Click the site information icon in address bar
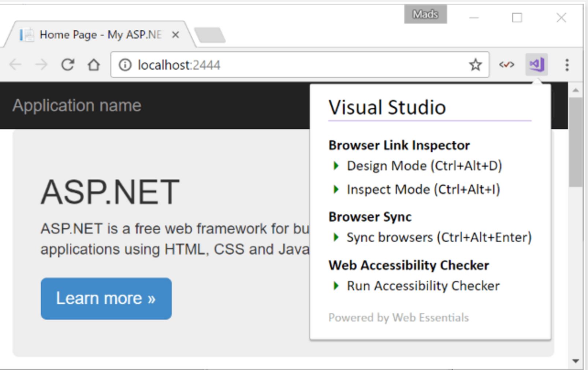588x370 pixels. [x=125, y=65]
